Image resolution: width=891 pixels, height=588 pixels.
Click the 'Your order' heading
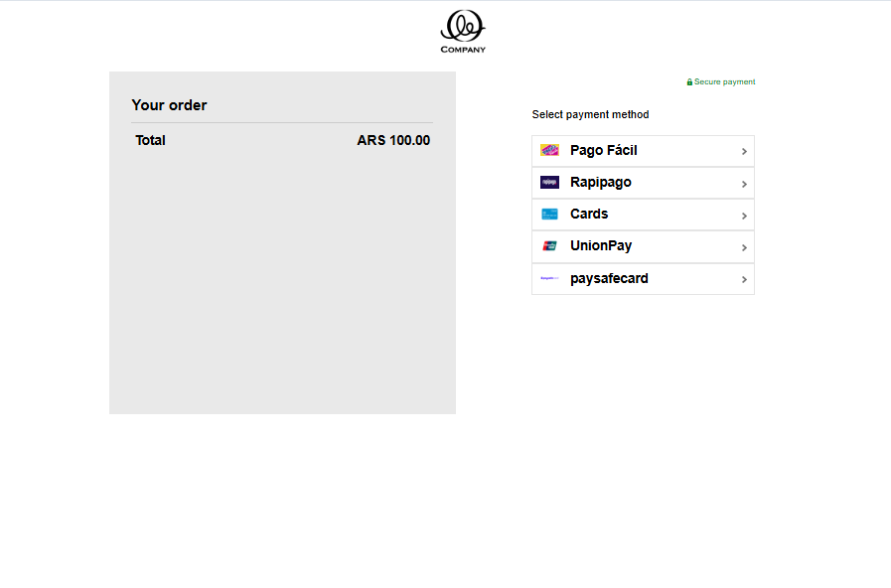click(x=169, y=105)
